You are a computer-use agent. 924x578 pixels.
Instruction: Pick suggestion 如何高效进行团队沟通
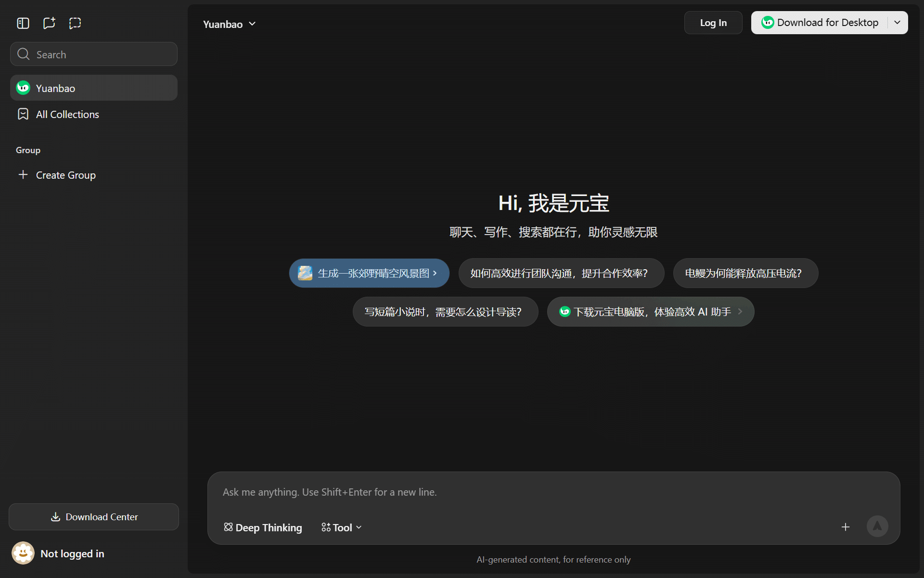point(561,273)
